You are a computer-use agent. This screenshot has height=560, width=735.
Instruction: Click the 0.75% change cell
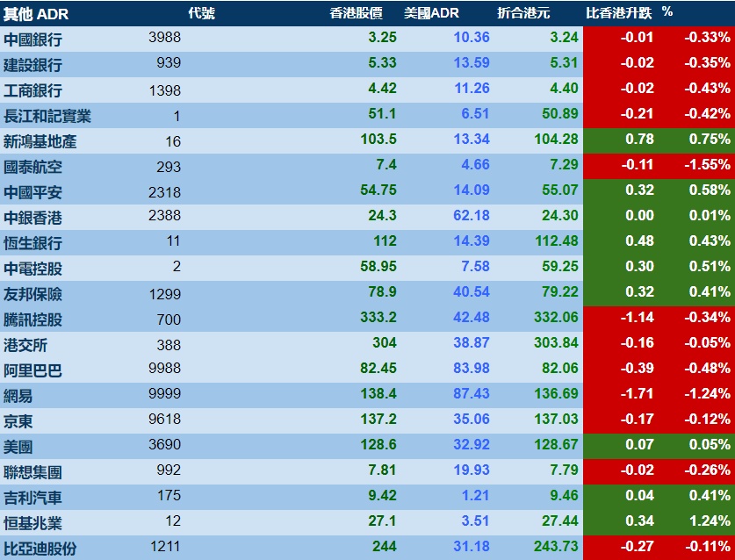pos(710,140)
